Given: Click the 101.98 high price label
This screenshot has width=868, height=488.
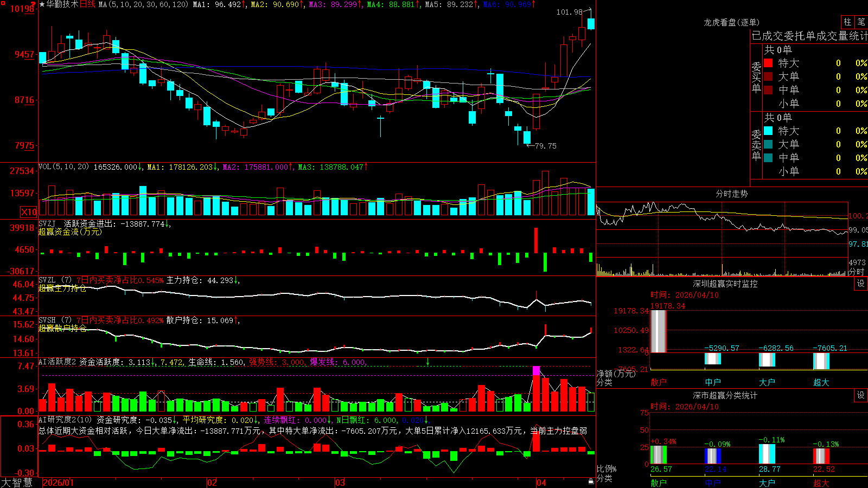Looking at the screenshot, I should point(569,12).
